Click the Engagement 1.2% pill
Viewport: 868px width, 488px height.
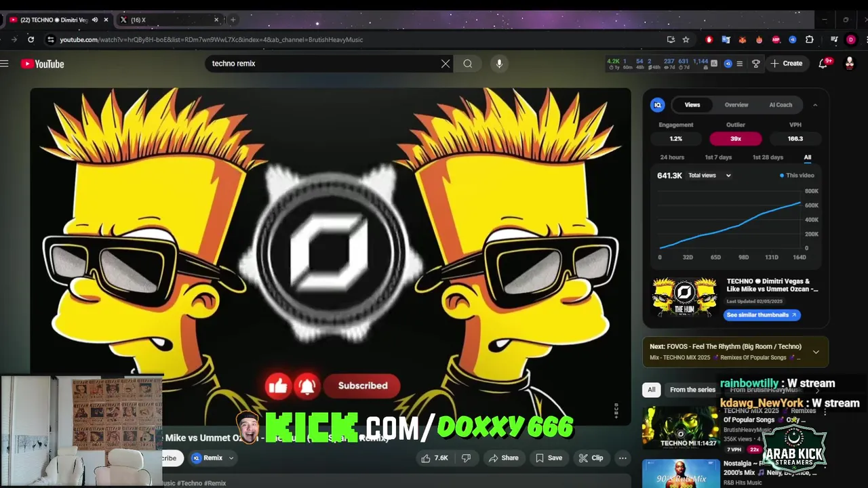[676, 139]
